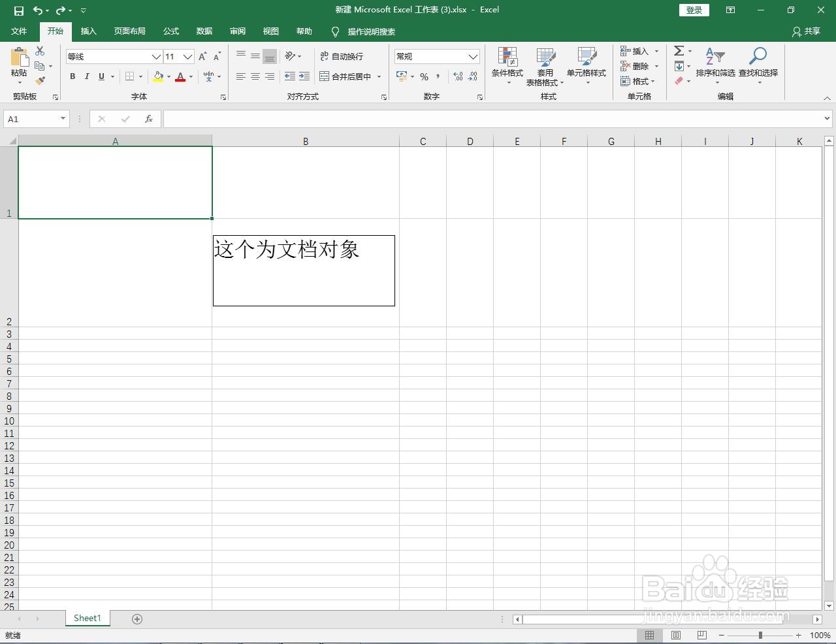Open the 字体 group dialog launcher
Viewport: 836px width, 644px height.
(x=223, y=97)
